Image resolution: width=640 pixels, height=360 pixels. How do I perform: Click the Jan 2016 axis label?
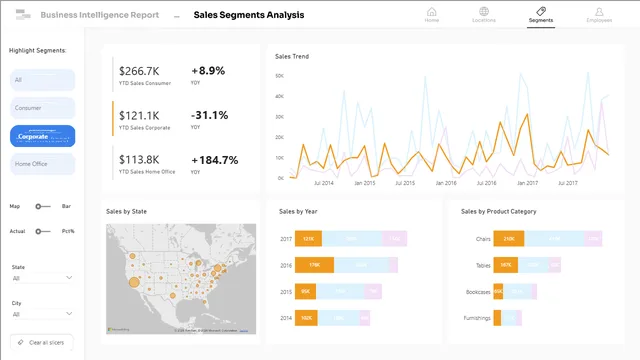click(446, 183)
